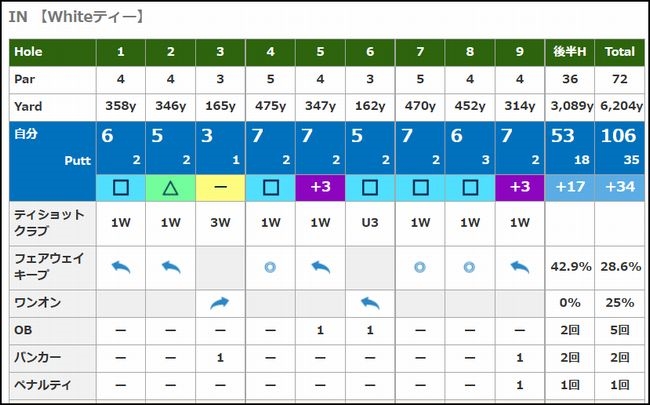Click the U3 tee club on hole 6
650x405 pixels.
tap(371, 223)
